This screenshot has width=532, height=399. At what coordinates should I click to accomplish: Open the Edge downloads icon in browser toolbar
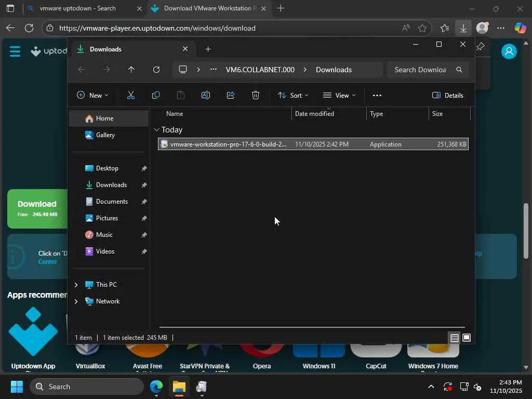[463, 28]
